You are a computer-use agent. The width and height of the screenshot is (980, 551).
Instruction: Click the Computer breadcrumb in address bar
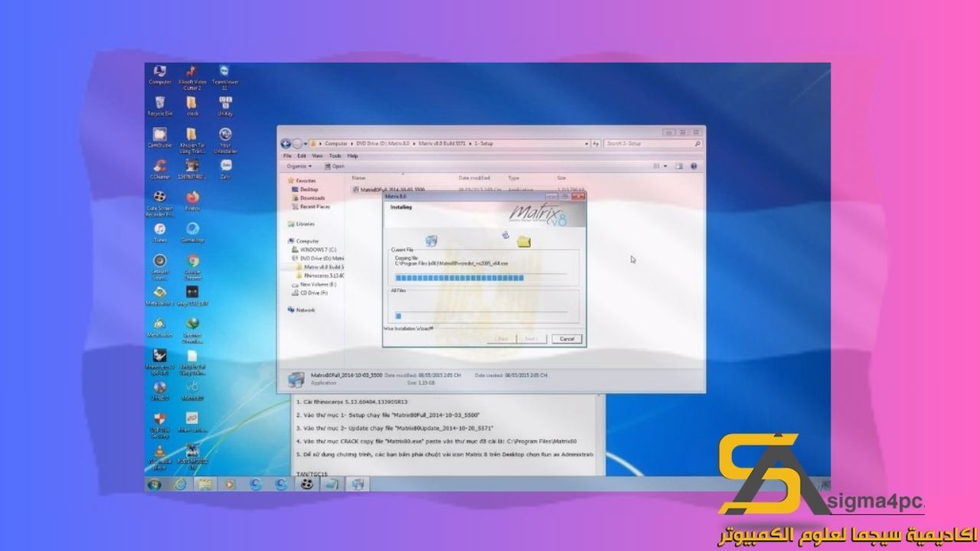(335, 143)
